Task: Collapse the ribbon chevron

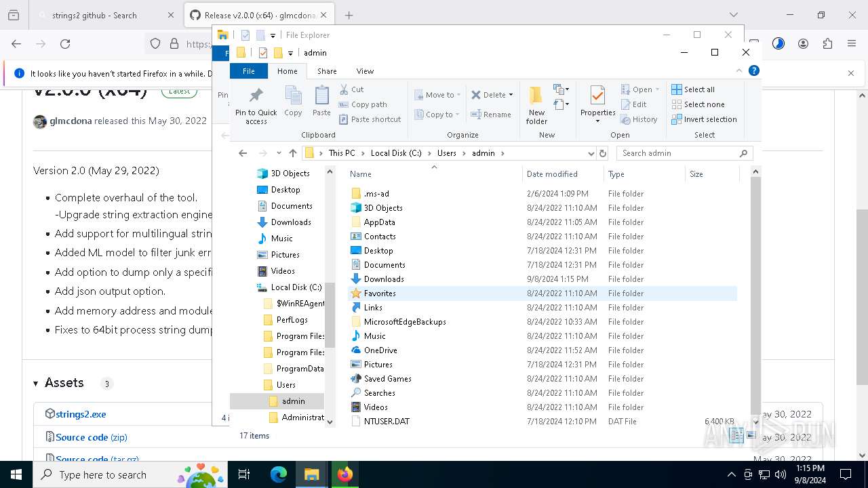Action: (x=739, y=70)
